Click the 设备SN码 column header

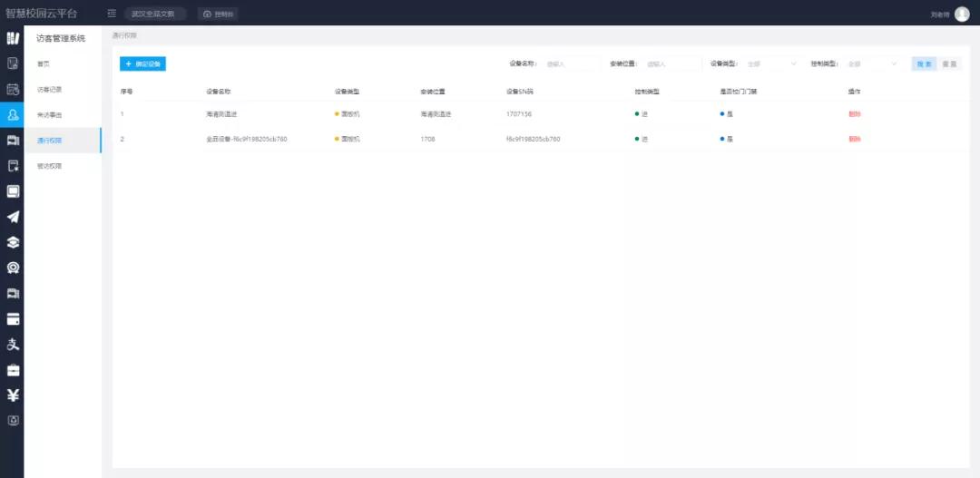[x=520, y=92]
